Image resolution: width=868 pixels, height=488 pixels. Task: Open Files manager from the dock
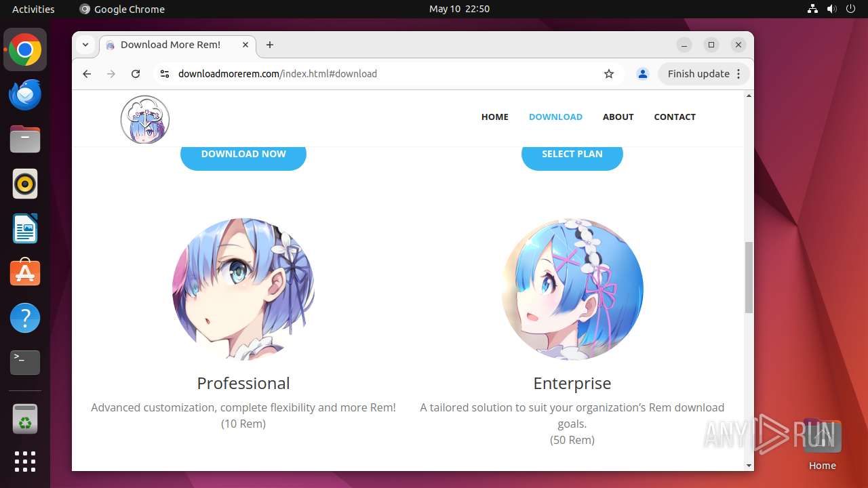25,139
